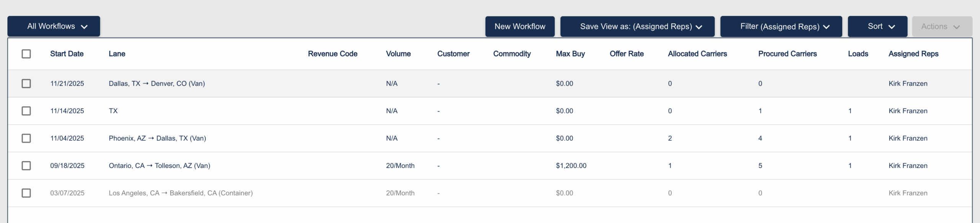The width and height of the screenshot is (980, 223).
Task: Click the Actions dropdown button
Action: (x=942, y=26)
